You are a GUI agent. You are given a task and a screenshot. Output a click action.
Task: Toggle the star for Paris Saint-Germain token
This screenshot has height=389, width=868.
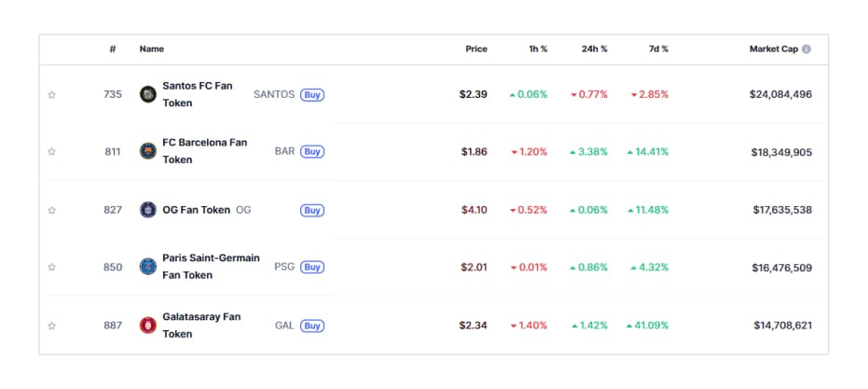pyautogui.click(x=52, y=268)
